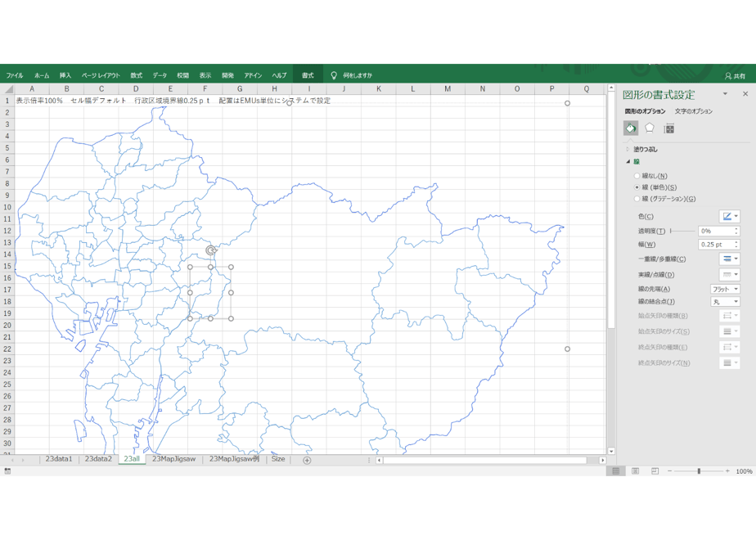Open the ファイル menu
Image resolution: width=756 pixels, height=540 pixels.
point(15,75)
